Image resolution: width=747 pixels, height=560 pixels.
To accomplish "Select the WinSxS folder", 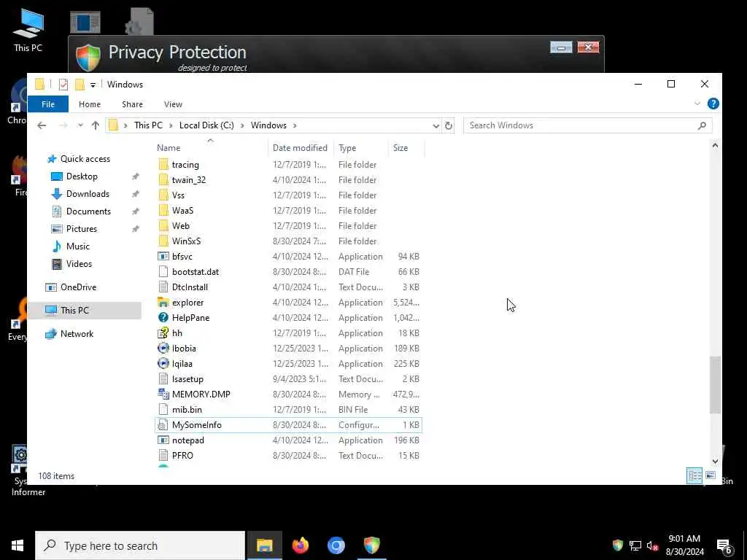I will pyautogui.click(x=186, y=241).
